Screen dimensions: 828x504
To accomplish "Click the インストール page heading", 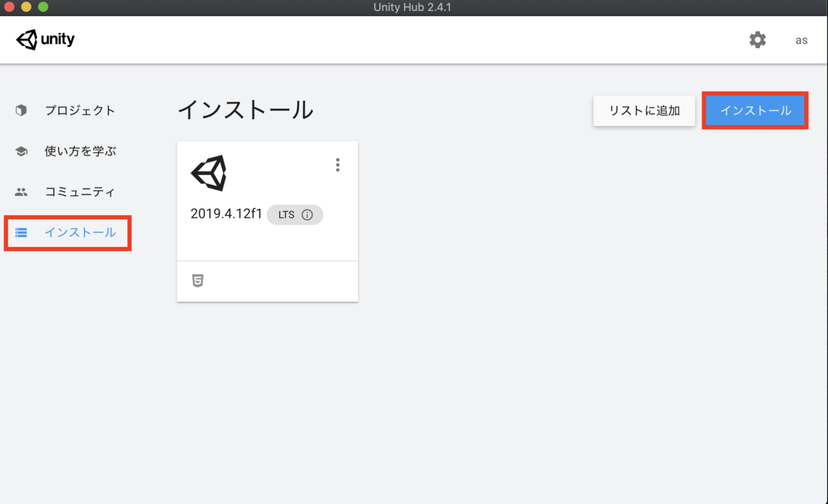I will 246,110.
